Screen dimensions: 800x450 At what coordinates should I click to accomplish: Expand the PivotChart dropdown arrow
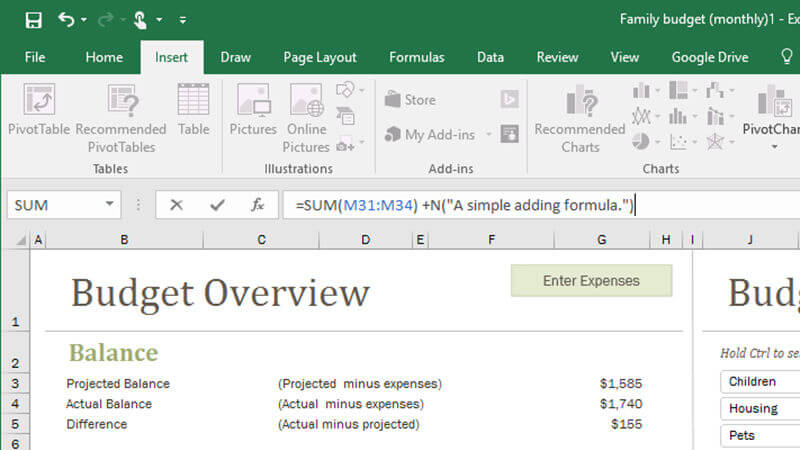774,147
